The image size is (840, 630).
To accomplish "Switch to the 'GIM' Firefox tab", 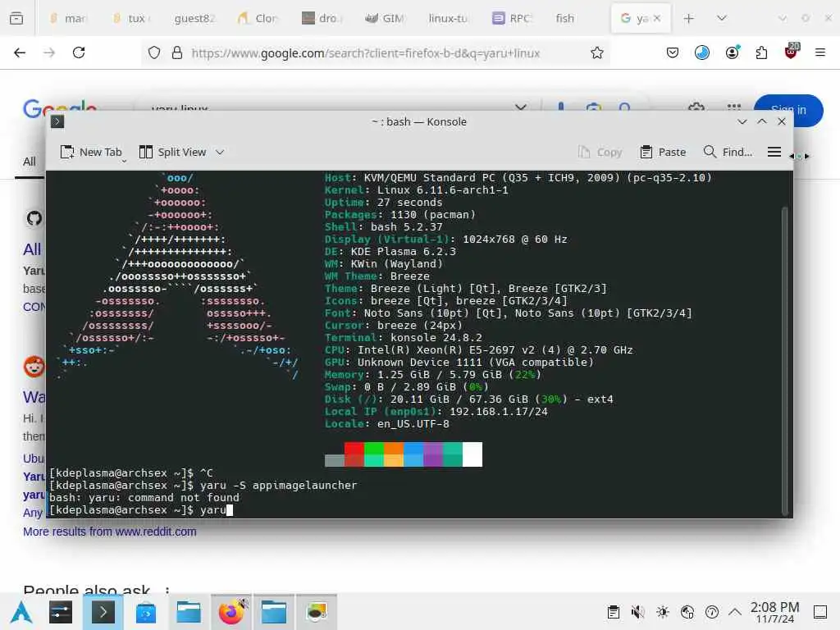I will point(384,18).
